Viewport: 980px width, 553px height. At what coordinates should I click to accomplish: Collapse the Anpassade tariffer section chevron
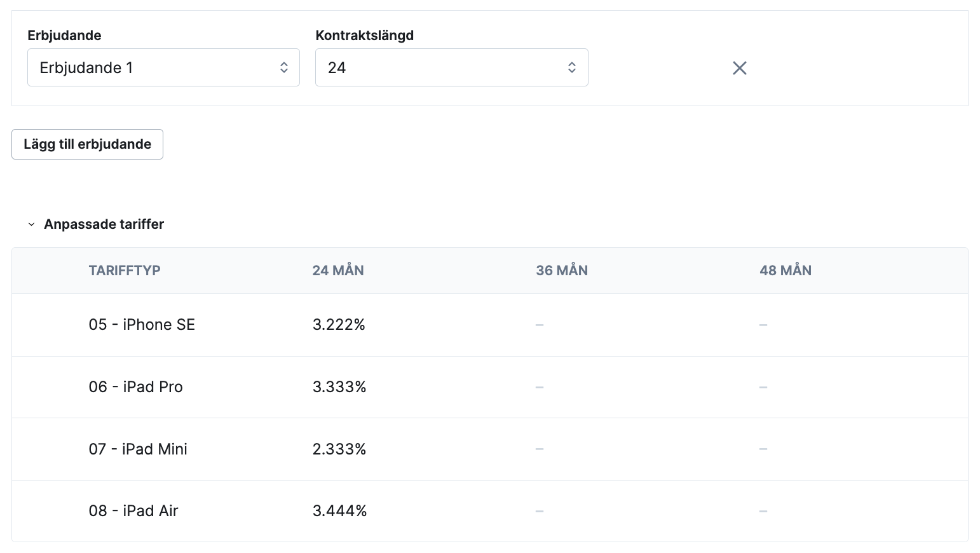(31, 224)
